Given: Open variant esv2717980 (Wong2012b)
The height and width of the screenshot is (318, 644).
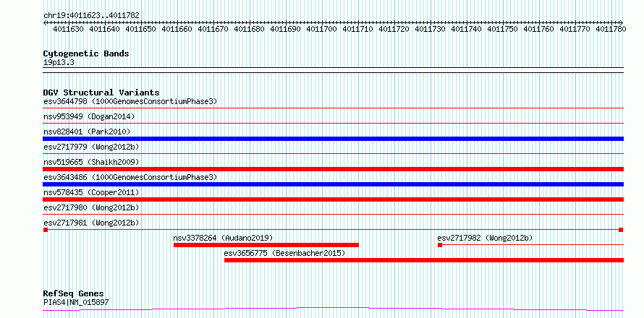Looking at the screenshot, I should 91,207.
